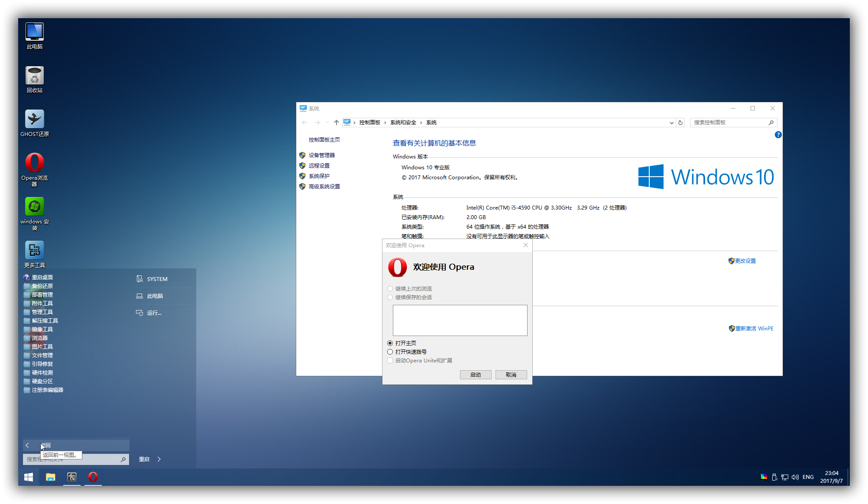This screenshot has height=504, width=868.
Task: Select the GHOST还原 desktop icon
Action: [x=35, y=123]
